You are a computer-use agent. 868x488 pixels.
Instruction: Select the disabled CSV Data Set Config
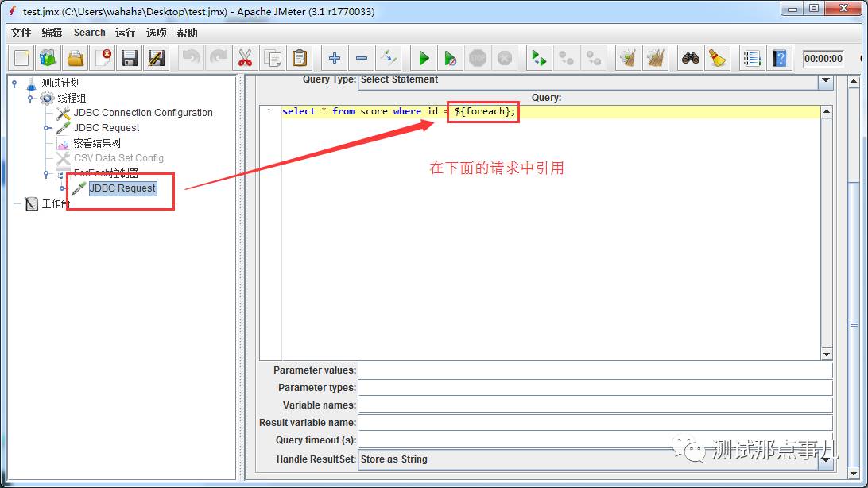pyautogui.click(x=118, y=158)
